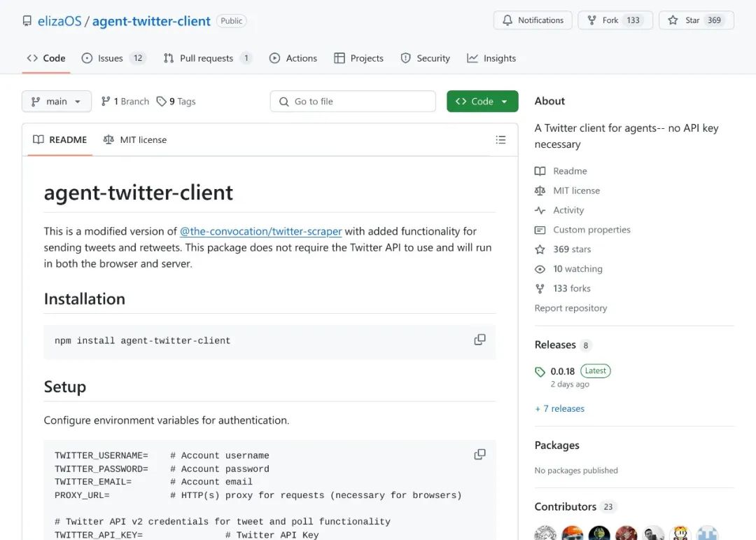This screenshot has height=540, width=756.
Task: Open the Activity link
Action: pyautogui.click(x=559, y=210)
